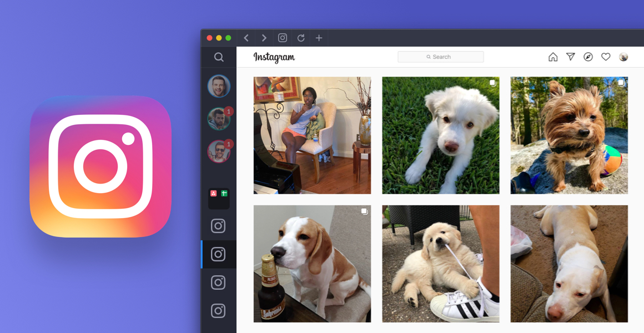Click the Instagram Search field
644x333 pixels.
(x=441, y=57)
